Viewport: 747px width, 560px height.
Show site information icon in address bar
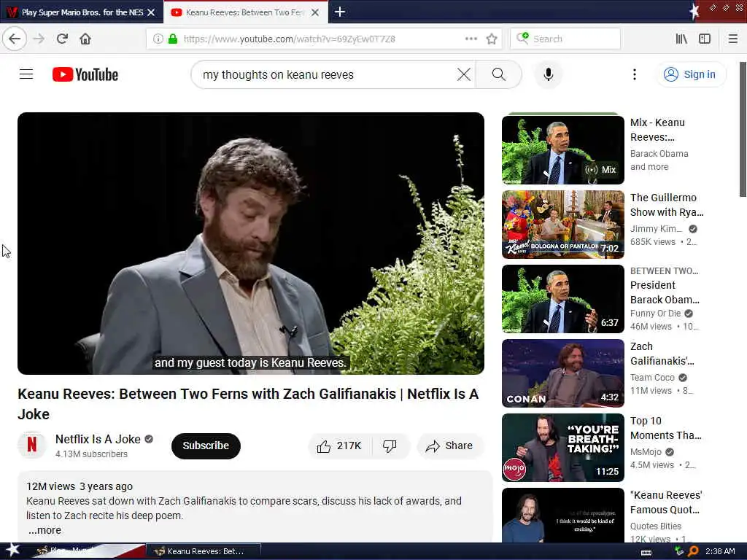[158, 39]
